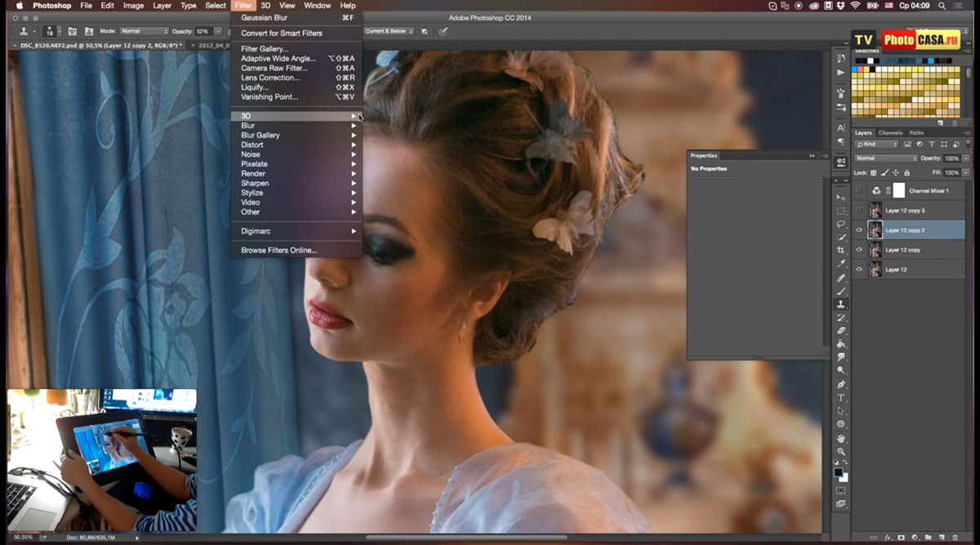Select the History Brush tool
Image resolution: width=980 pixels, height=545 pixels.
point(840,317)
